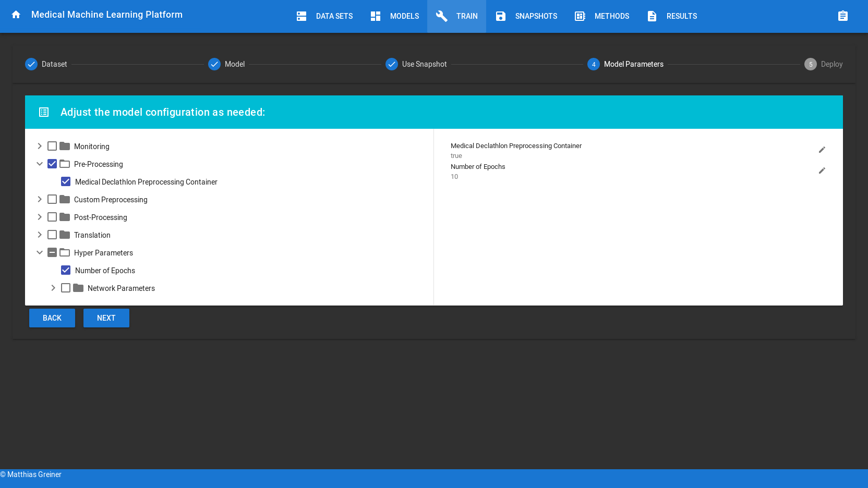Click the Hyper Parameters open folder icon
868x488 pixels.
[x=65, y=252]
